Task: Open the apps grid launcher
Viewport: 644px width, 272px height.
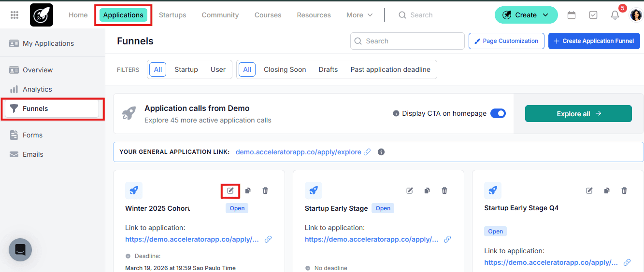Action: (14, 15)
